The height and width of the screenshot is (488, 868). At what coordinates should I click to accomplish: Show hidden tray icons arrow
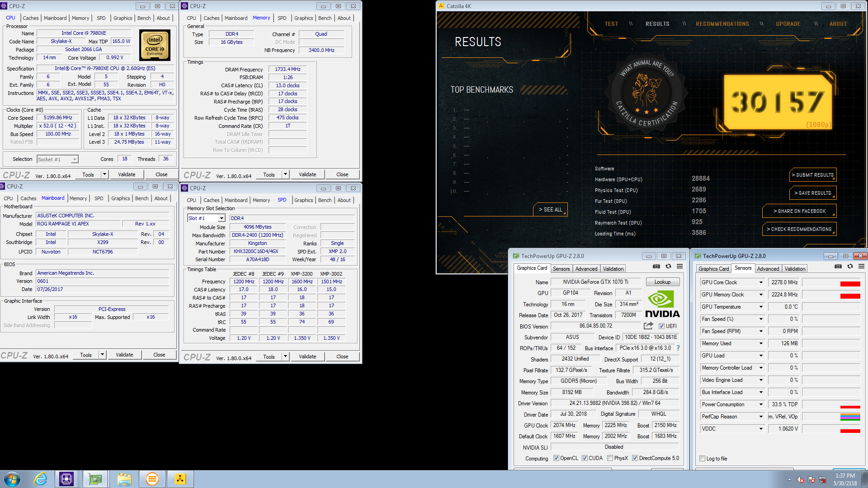tap(789, 479)
